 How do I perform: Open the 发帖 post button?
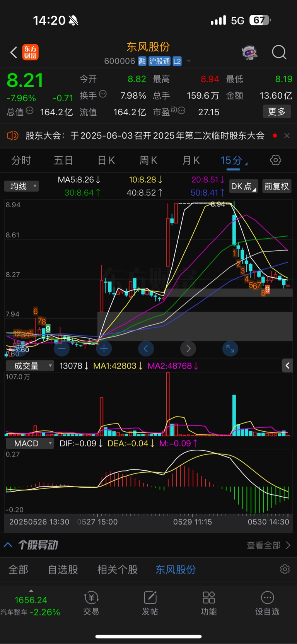[150, 603]
